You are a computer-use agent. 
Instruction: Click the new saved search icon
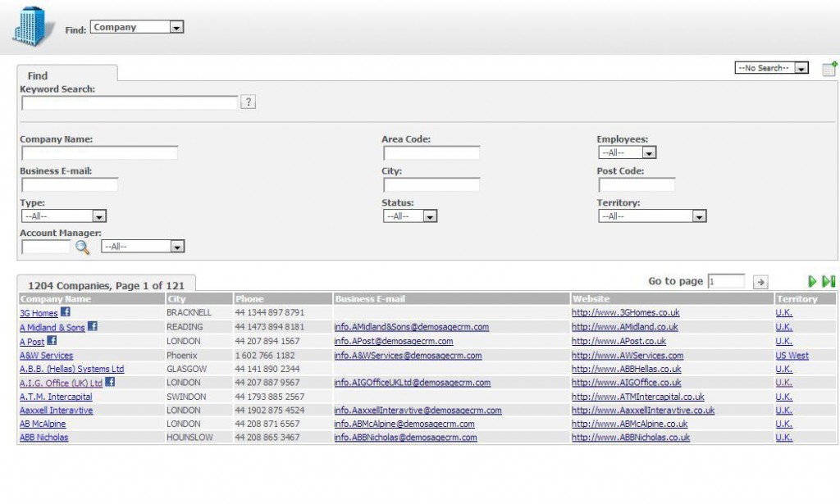[x=829, y=69]
